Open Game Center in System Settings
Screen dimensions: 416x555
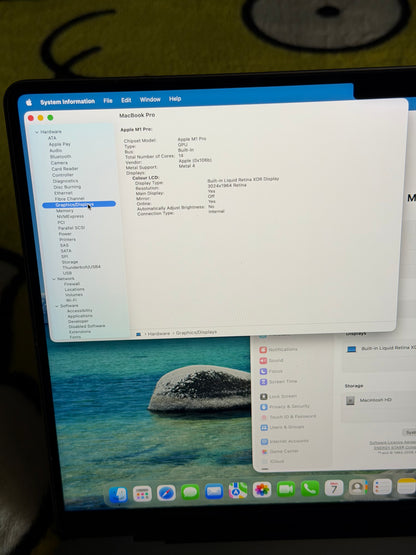click(280, 452)
